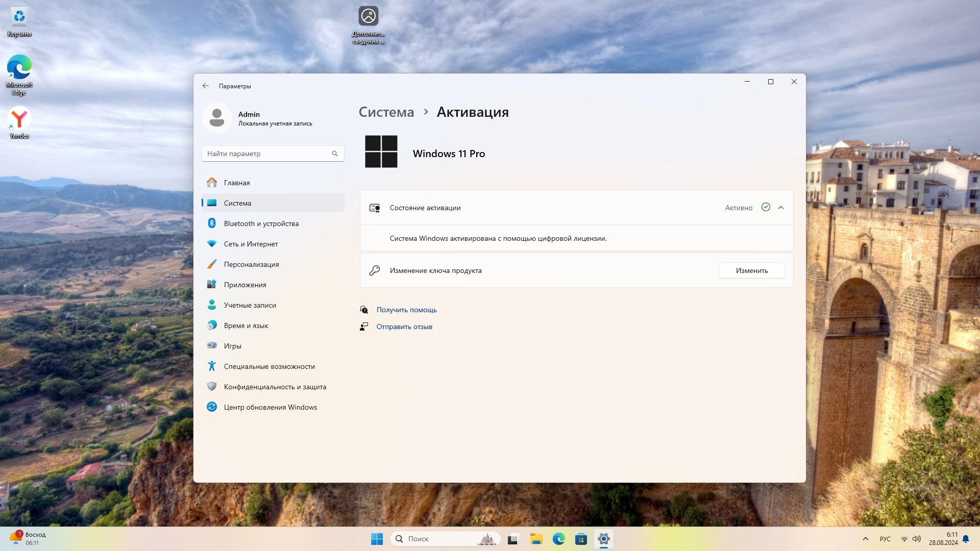The width and height of the screenshot is (980, 551).
Task: Go to Персонализация settings
Action: click(x=251, y=264)
